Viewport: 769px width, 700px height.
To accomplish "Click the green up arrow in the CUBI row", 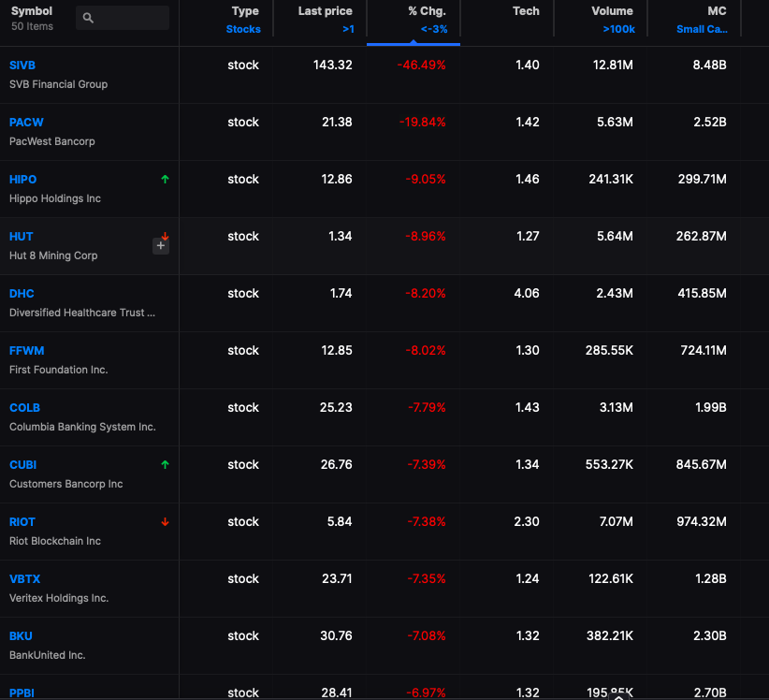I will (x=166, y=464).
